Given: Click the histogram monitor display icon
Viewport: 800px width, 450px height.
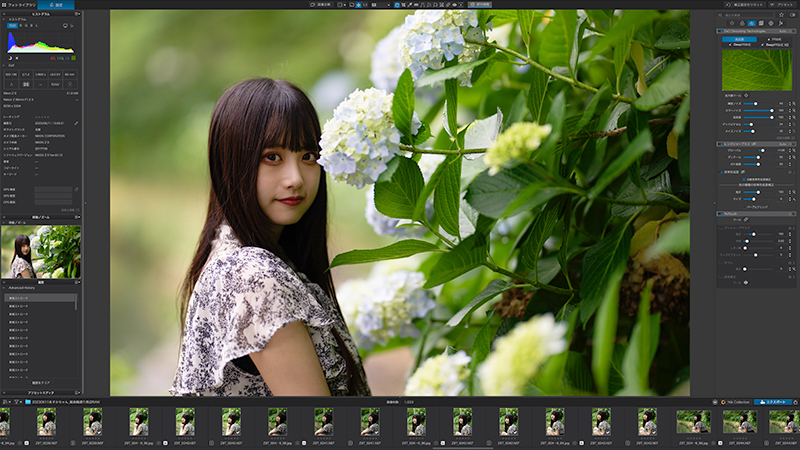Looking at the screenshot, I should tap(65, 26).
